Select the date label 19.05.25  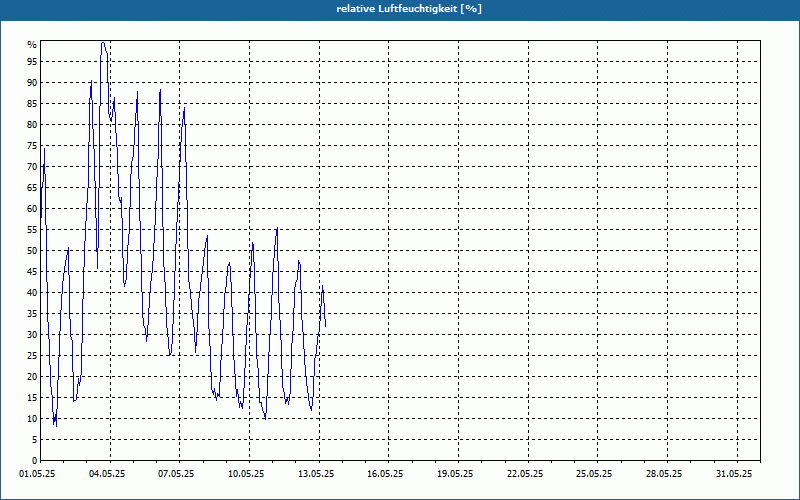pos(455,474)
